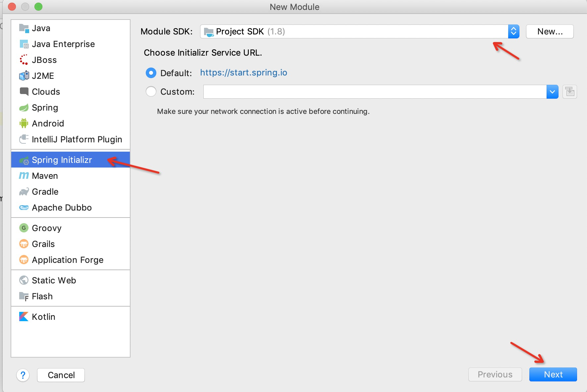This screenshot has width=587, height=392.
Task: Select the Apache Dubbo entry
Action: pyautogui.click(x=71, y=208)
